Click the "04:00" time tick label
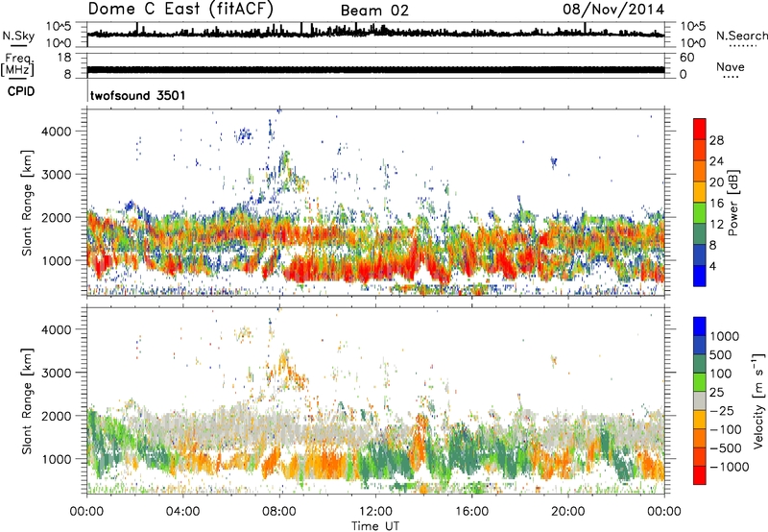 (183, 512)
